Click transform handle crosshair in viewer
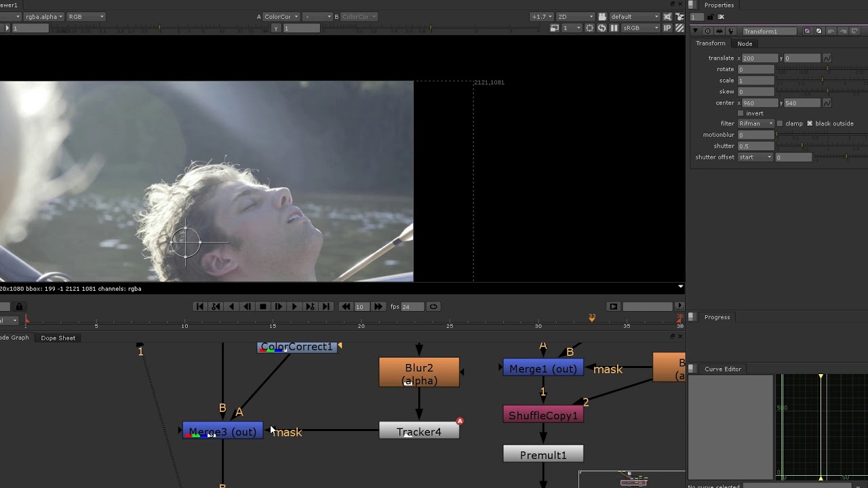The image size is (868, 488). tap(186, 242)
